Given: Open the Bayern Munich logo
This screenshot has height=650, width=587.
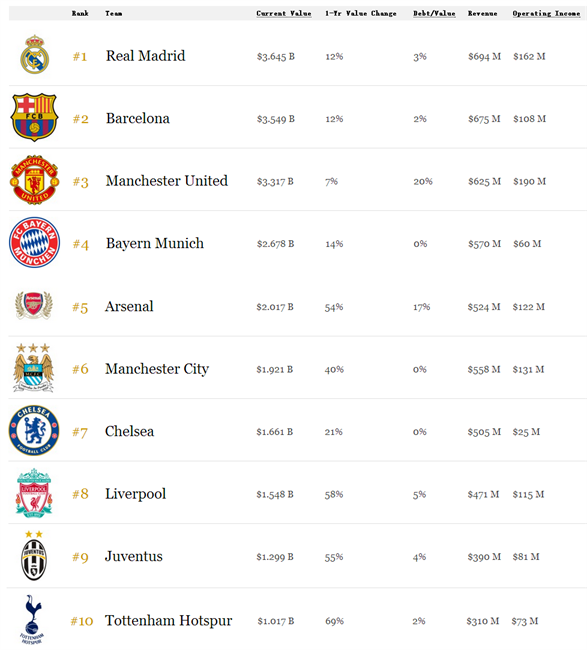Looking at the screenshot, I should tap(34, 242).
